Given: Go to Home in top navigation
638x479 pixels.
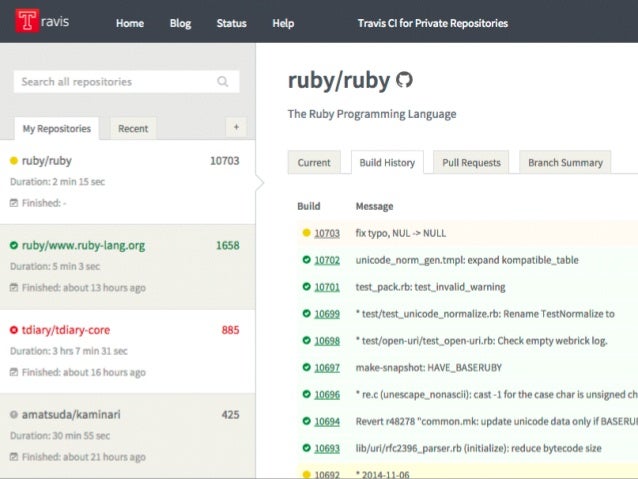Looking at the screenshot, I should pos(130,23).
